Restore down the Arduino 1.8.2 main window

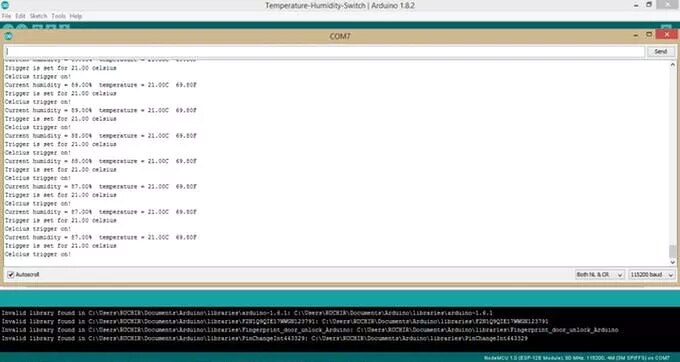[x=649, y=5]
